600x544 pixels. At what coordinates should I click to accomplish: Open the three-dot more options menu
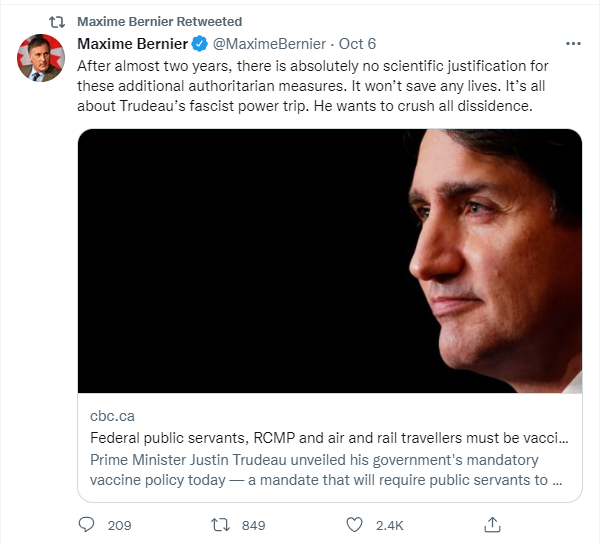coord(573,44)
